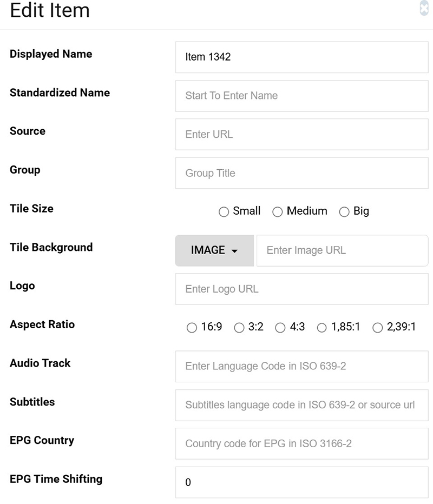Focus the EPG Country code field

302,443
